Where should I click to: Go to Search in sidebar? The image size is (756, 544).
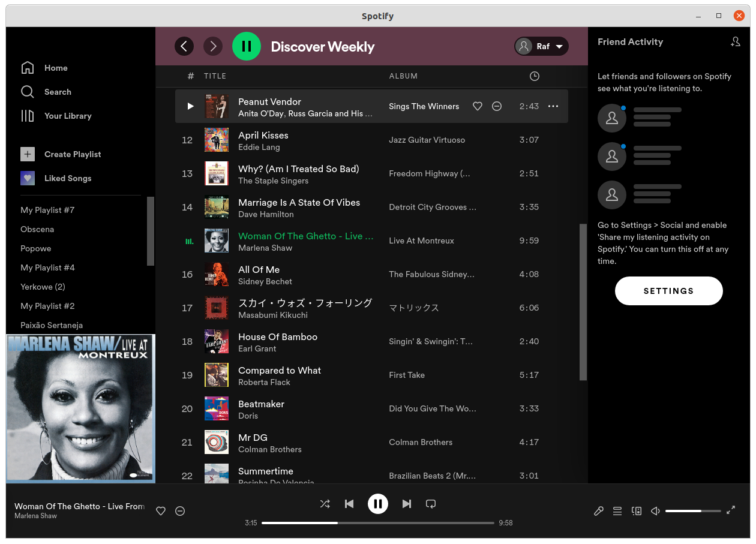[x=58, y=92]
